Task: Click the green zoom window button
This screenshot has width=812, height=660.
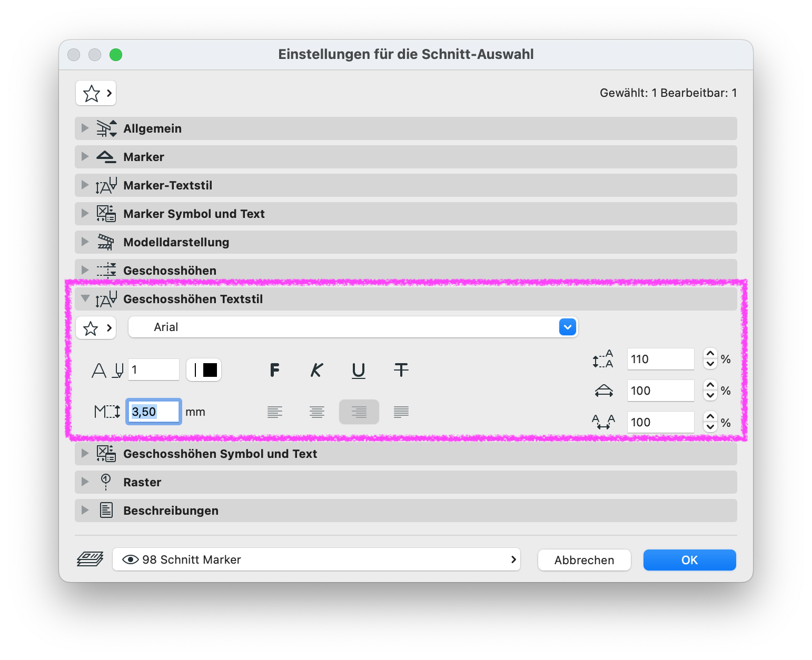Action: point(116,55)
